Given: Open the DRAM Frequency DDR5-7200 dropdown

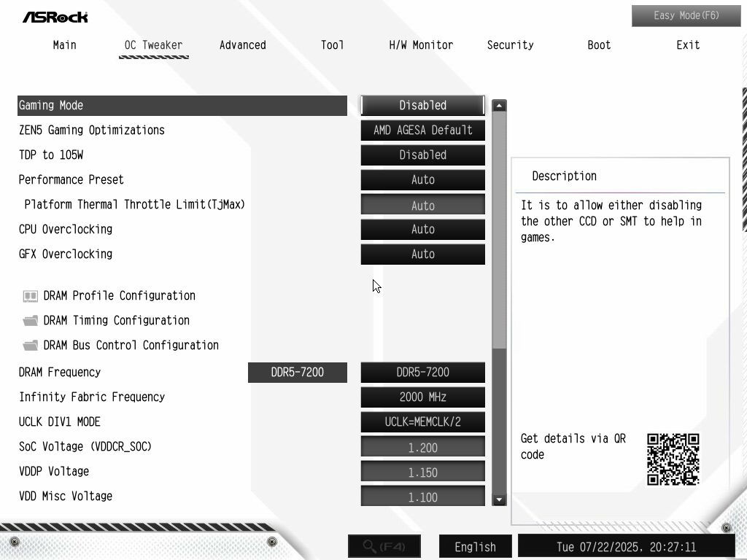Looking at the screenshot, I should click(422, 373).
